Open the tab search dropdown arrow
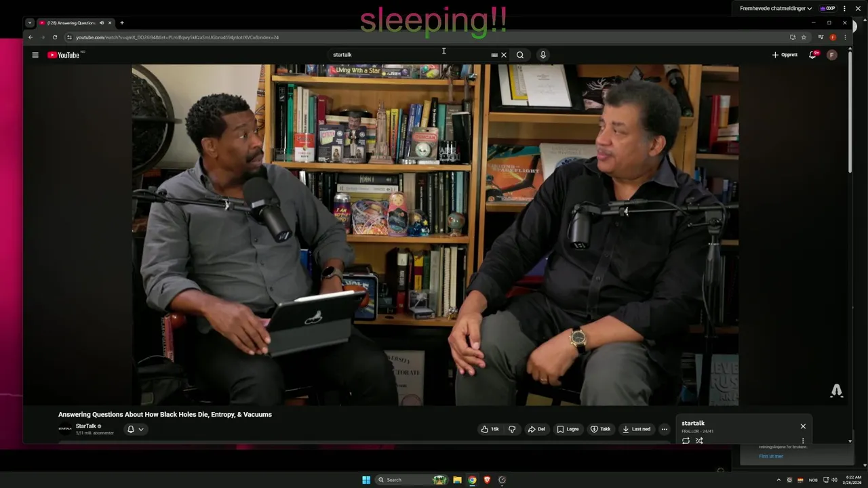The height and width of the screenshot is (488, 868). point(30,23)
